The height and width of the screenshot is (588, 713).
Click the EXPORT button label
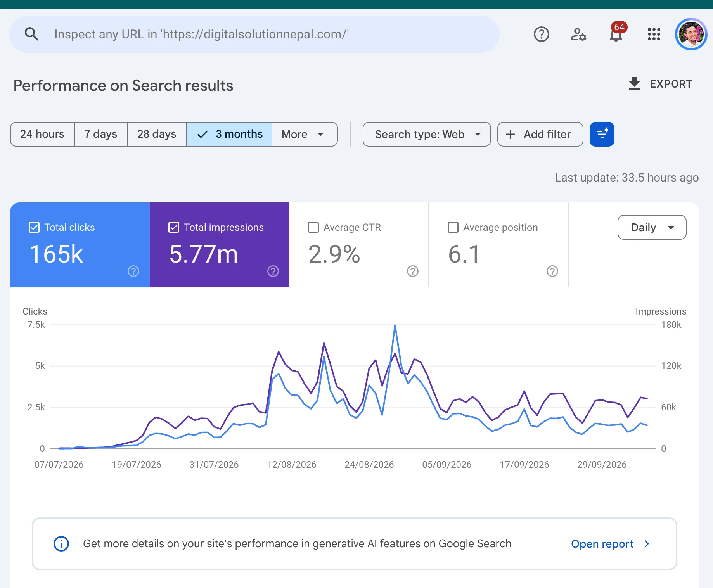[x=671, y=84]
